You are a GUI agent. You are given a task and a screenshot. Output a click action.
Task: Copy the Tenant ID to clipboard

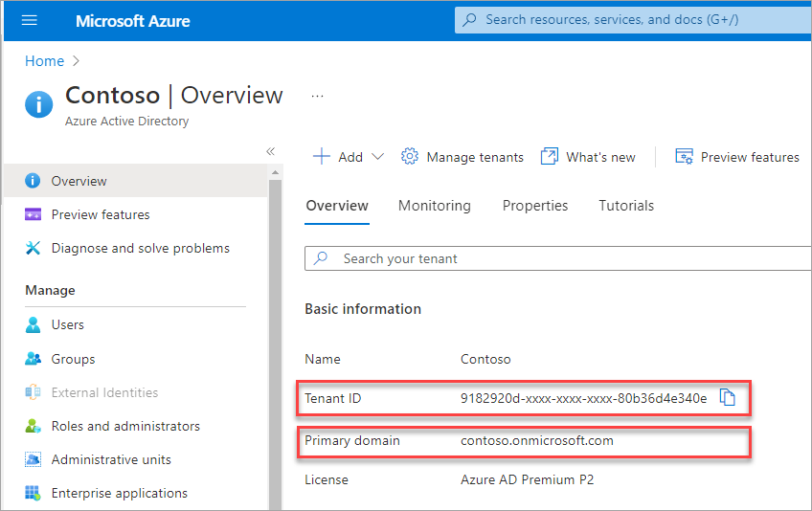pos(728,398)
